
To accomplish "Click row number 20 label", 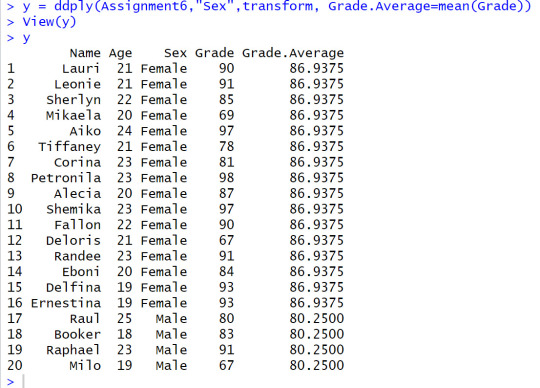I will 14,365.
